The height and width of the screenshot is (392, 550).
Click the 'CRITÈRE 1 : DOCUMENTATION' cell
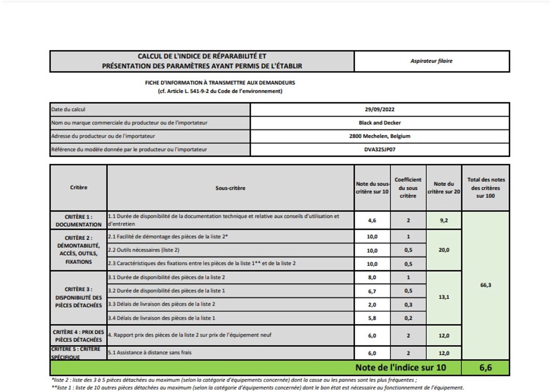coord(78,220)
